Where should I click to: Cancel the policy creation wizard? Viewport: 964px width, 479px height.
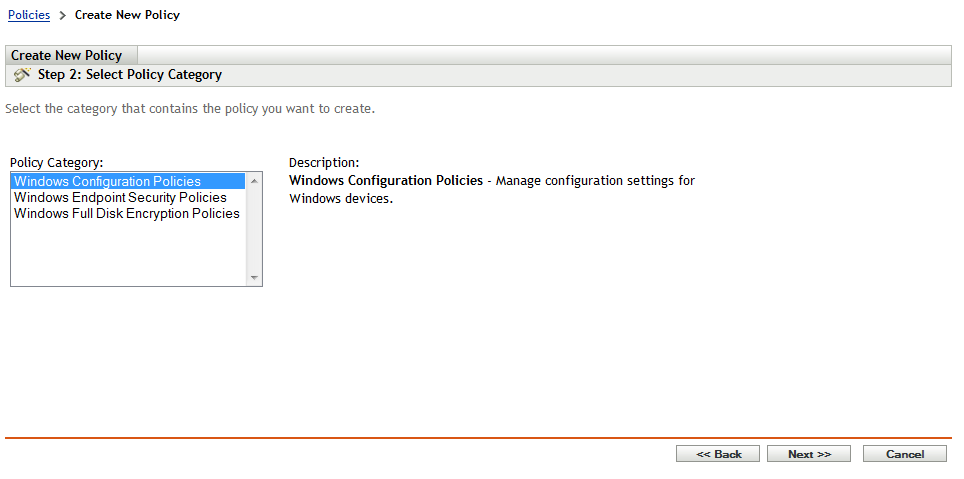click(x=905, y=454)
